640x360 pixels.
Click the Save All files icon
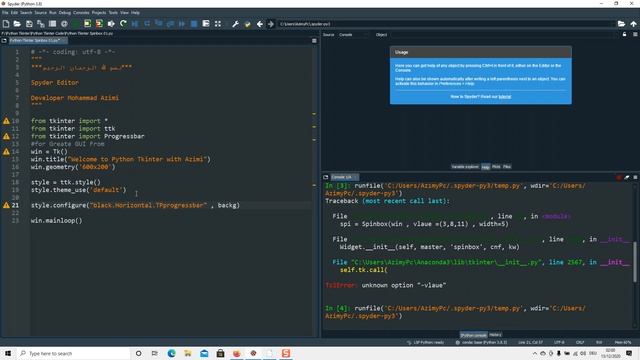[x=41, y=24]
